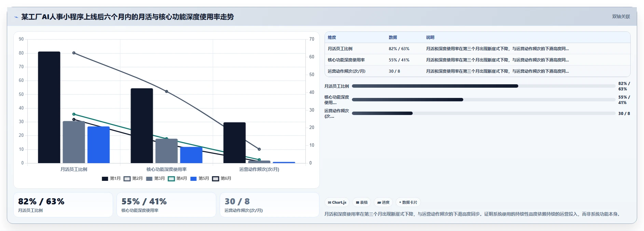
Task: Click the blue bar in 月活员工比例 group
Action: 98,145
